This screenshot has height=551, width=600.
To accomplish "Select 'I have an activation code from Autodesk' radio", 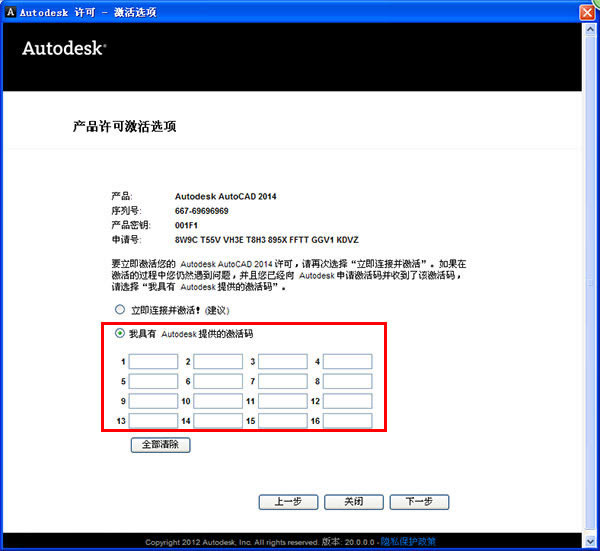I will click(x=120, y=333).
